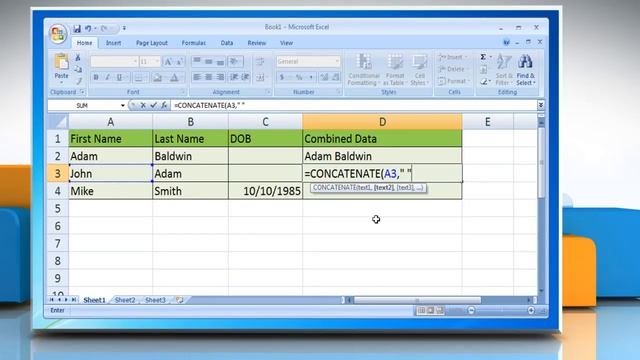Switch to Normal view in status bar
640x360 pixels.
point(421,311)
